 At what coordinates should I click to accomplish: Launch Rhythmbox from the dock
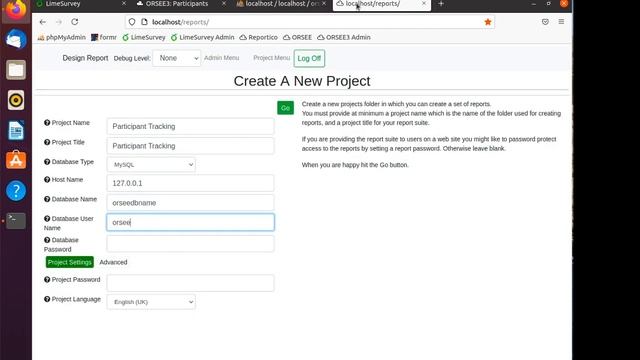[x=16, y=100]
